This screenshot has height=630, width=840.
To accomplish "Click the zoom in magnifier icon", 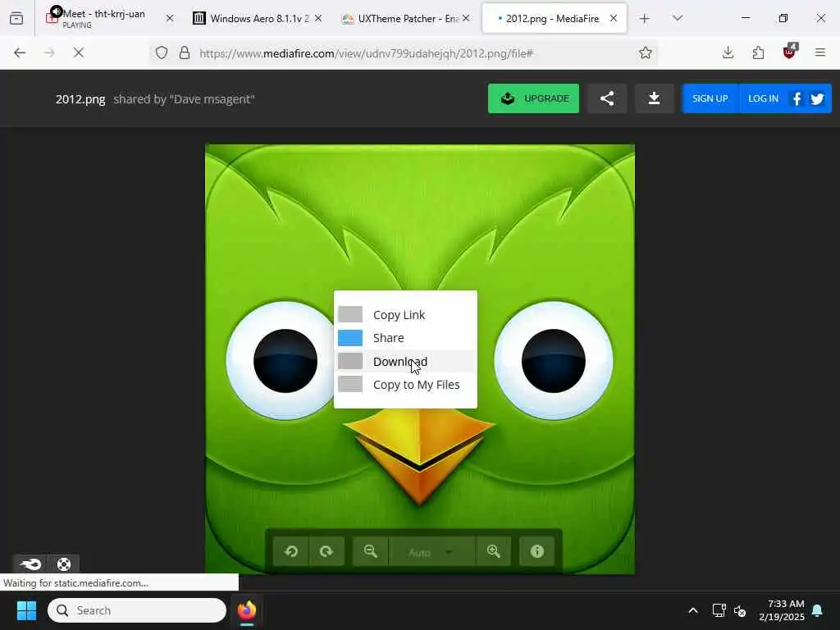I will pos(493,551).
